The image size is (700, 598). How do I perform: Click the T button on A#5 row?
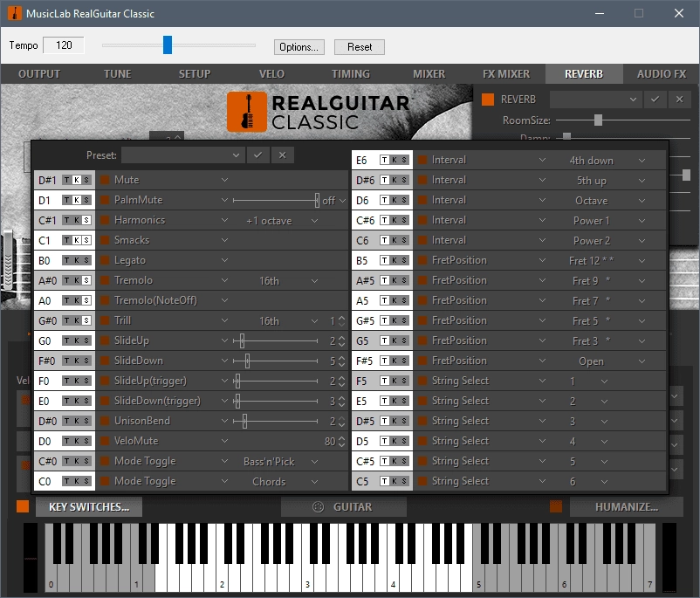tap(385, 280)
